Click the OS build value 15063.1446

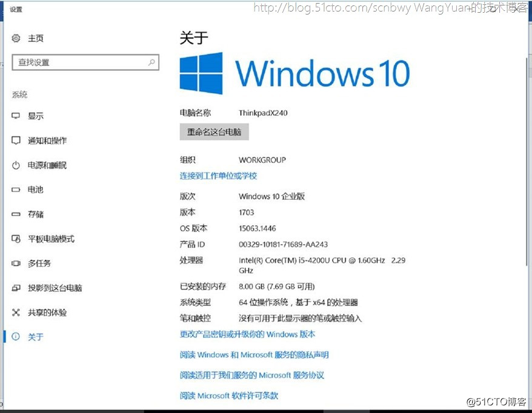(x=257, y=228)
